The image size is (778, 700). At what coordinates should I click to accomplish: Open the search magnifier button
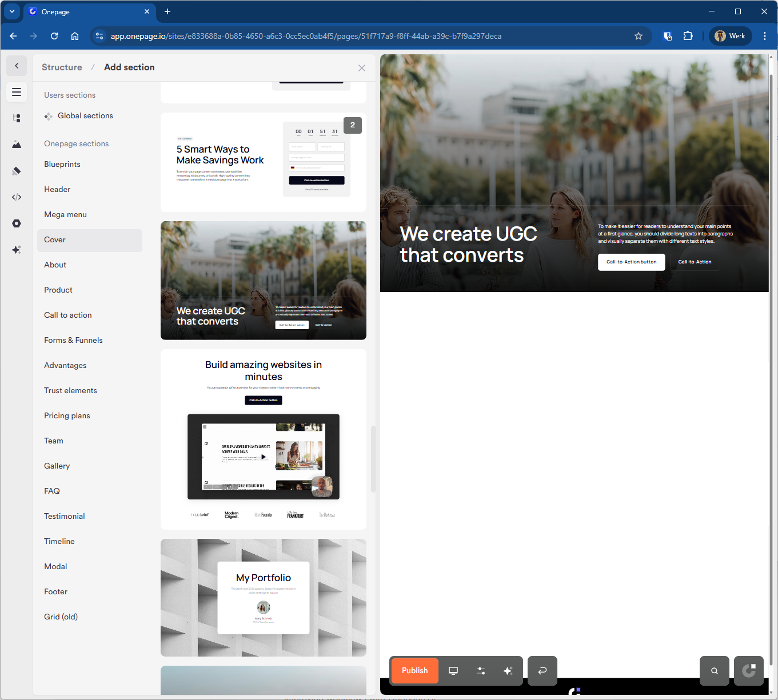[715, 671]
